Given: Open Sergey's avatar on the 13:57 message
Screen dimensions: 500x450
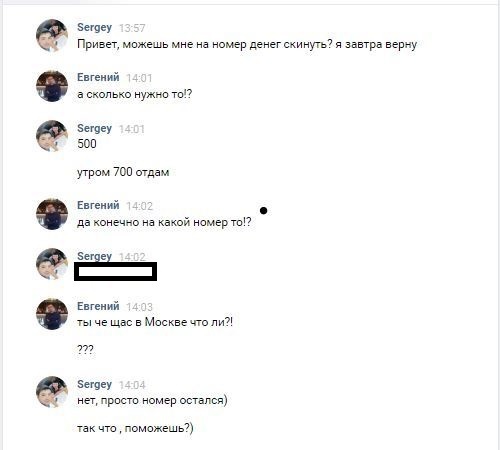Looking at the screenshot, I should click(52, 35).
